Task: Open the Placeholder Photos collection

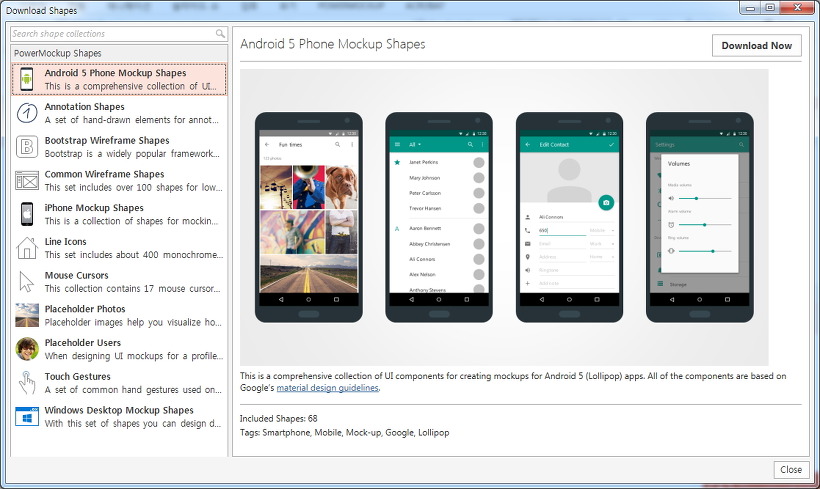Action: (x=119, y=315)
